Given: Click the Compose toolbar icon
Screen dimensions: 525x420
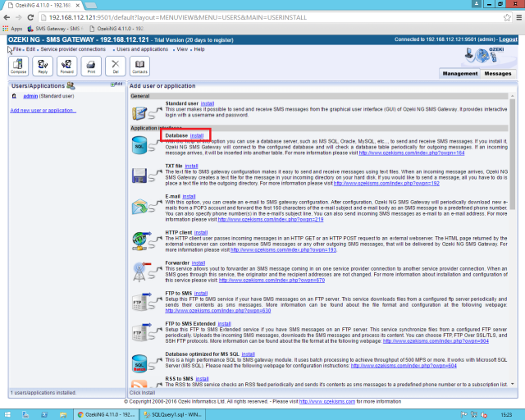Looking at the screenshot, I should [x=18, y=66].
